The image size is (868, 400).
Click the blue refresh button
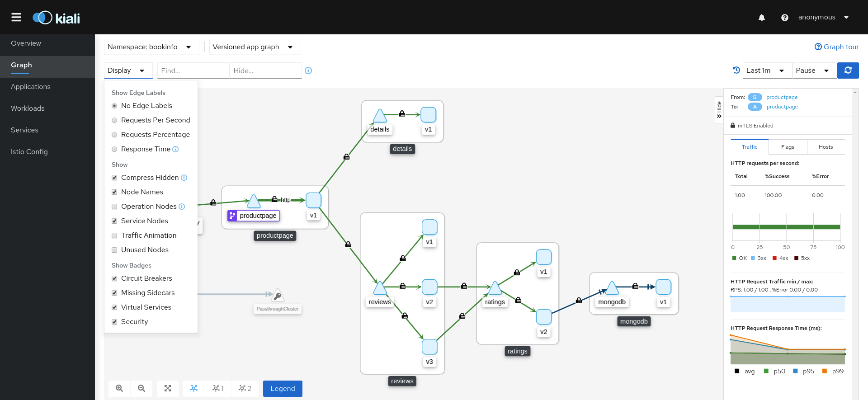click(848, 70)
